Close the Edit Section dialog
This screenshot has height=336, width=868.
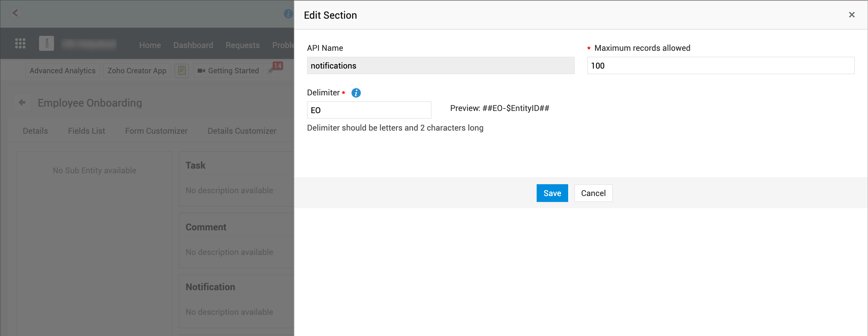click(851, 15)
